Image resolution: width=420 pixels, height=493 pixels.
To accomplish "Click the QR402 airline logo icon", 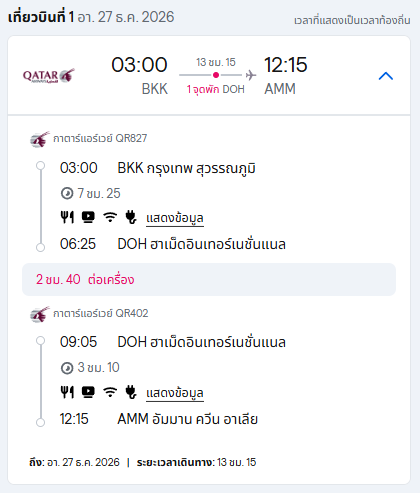I will (40, 314).
